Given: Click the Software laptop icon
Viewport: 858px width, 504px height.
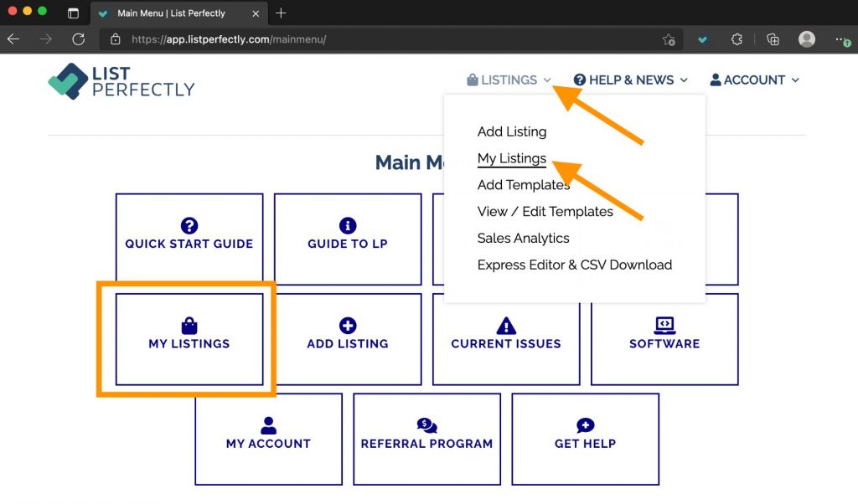Looking at the screenshot, I should click(x=664, y=325).
